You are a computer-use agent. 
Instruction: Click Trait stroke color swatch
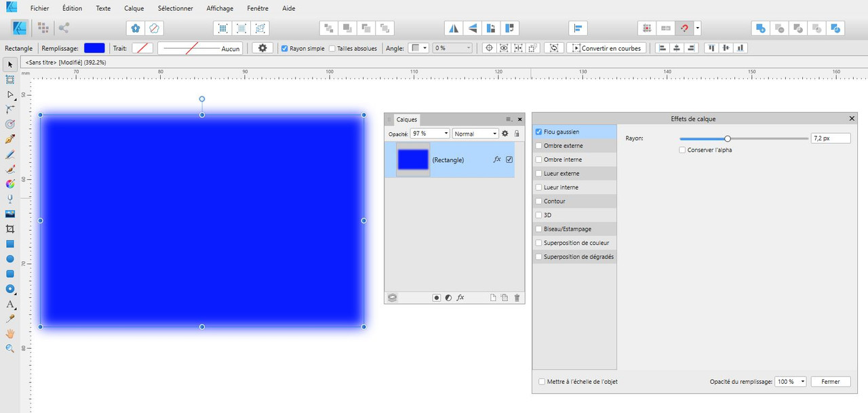tap(142, 48)
